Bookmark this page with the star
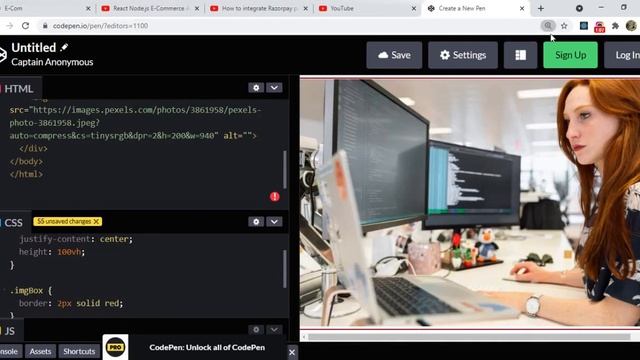Screen dimensions: 640x360 point(564,26)
